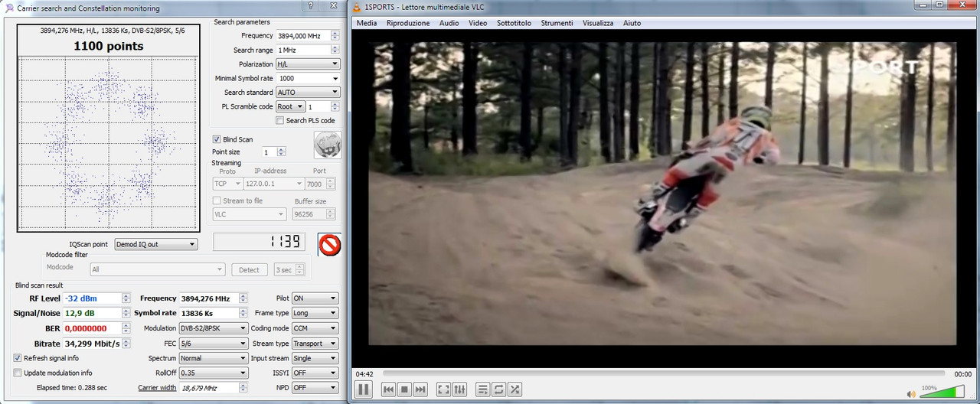980x404 pixels.
Task: Pause playback in VLC
Action: [364, 389]
